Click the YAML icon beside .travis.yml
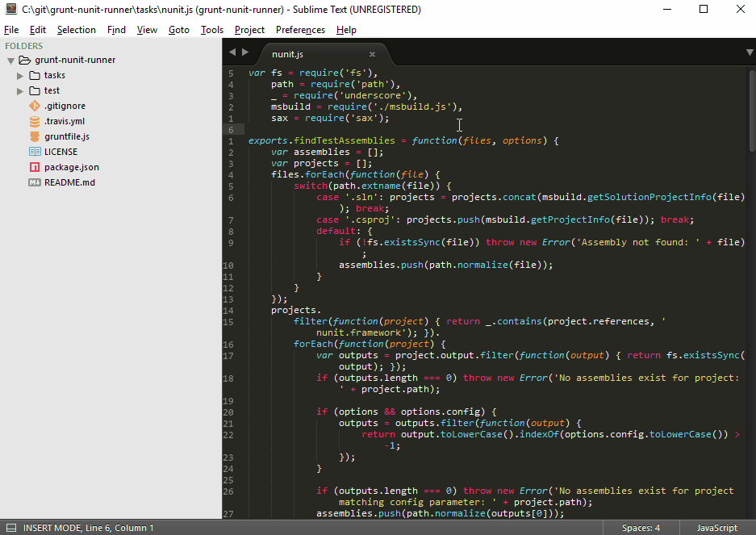The image size is (756, 535). tap(34, 122)
